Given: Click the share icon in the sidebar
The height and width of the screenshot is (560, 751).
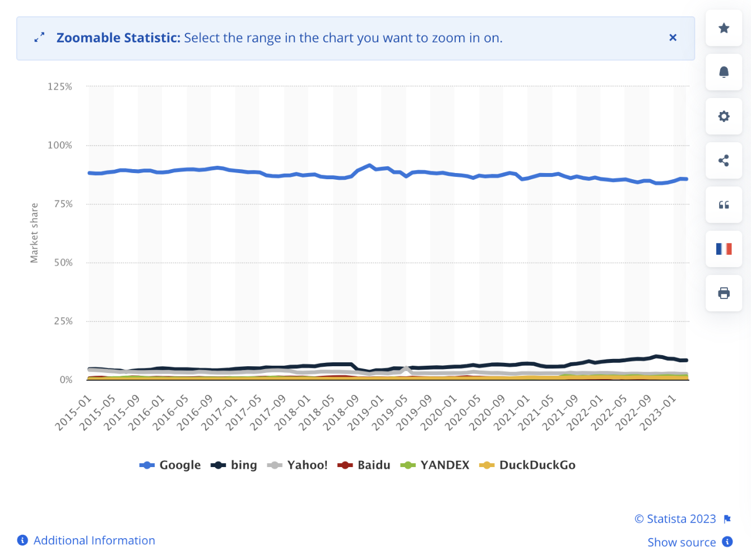Looking at the screenshot, I should (724, 161).
